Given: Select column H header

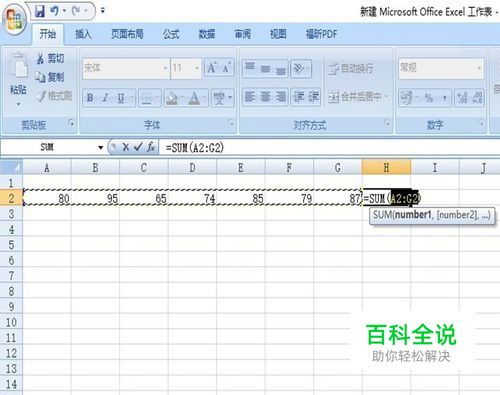Looking at the screenshot, I should pos(386,167).
